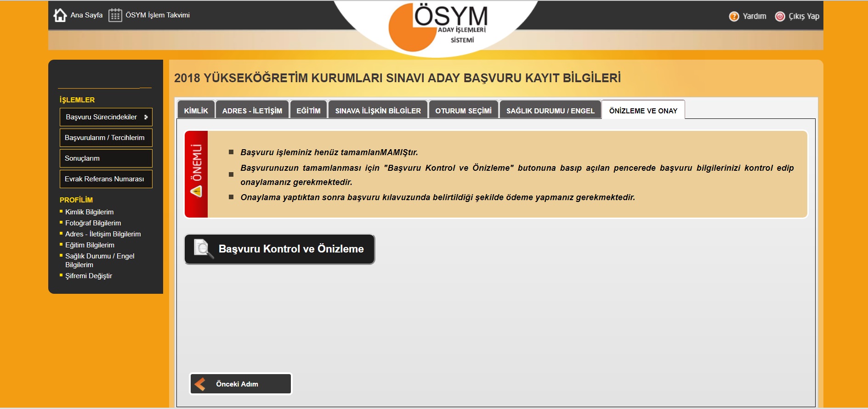
Task: Go to SINAVA İLİŞKİN BİLGİLER tab
Action: click(378, 110)
